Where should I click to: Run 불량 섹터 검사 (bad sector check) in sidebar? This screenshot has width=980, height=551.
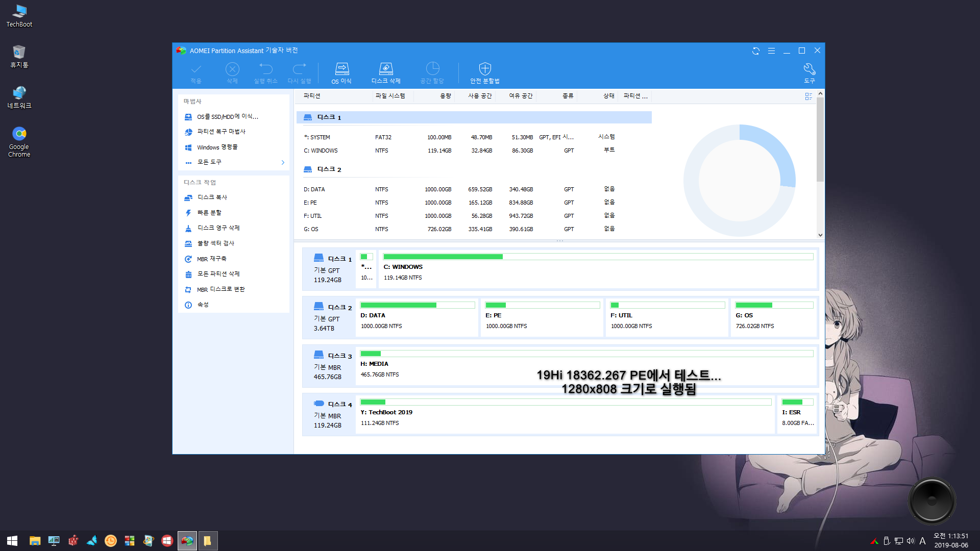[215, 243]
